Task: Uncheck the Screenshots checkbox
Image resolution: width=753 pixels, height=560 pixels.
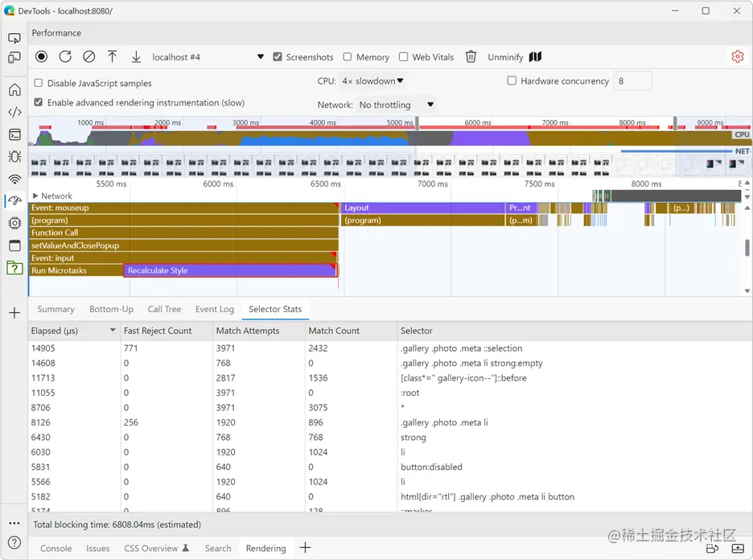Action: [277, 56]
